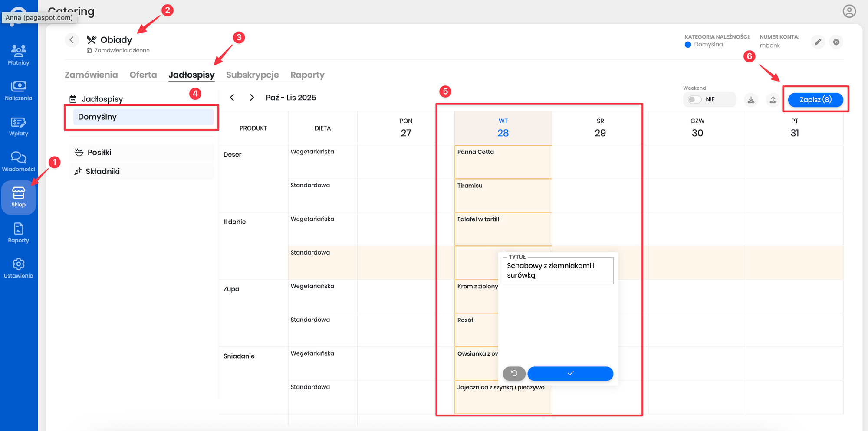Switch to the Subskrypcje tab
This screenshot has height=431, width=868.
point(252,75)
